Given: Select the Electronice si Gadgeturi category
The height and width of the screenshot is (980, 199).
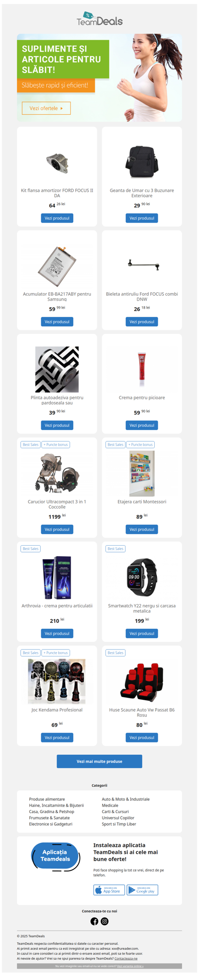Looking at the screenshot, I should 51,824.
